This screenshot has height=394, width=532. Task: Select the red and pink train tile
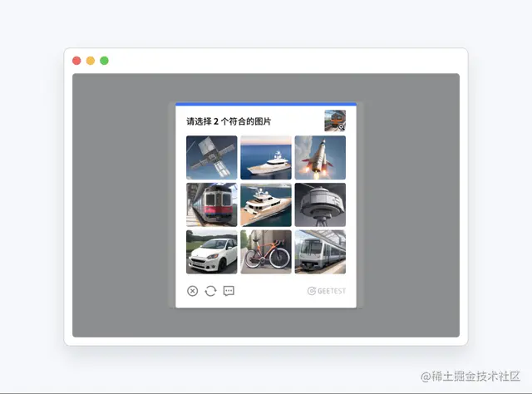(212, 204)
